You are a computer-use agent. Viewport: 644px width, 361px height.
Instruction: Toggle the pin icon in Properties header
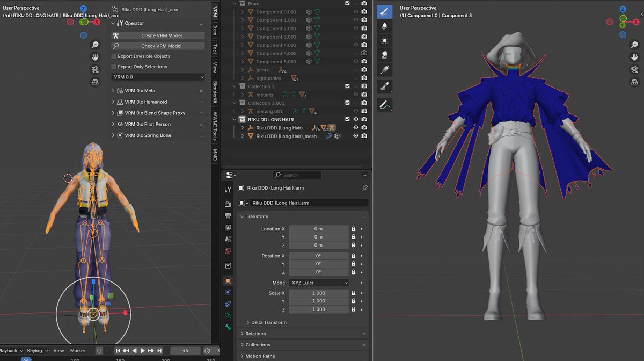(x=364, y=188)
